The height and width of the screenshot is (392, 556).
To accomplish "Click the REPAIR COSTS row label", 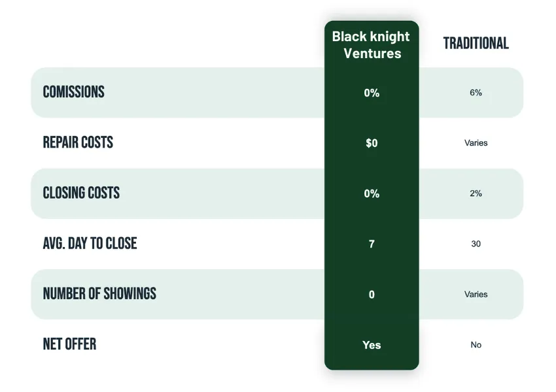I will [78, 142].
